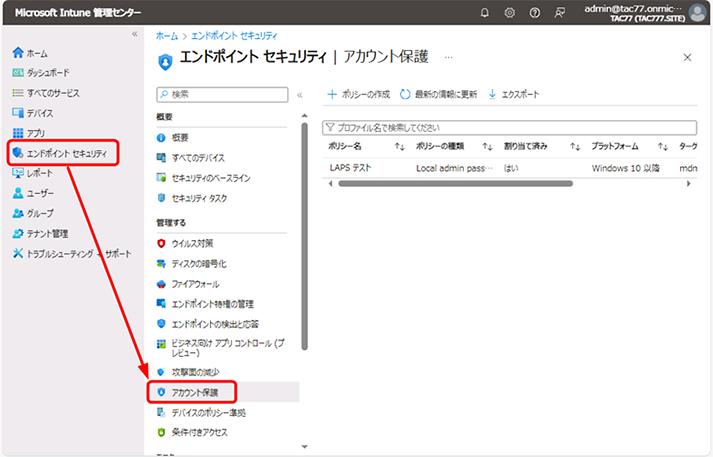This screenshot has height=457, width=713.
Task: Click the ウイルス対策 red shield icon
Action: tap(161, 243)
